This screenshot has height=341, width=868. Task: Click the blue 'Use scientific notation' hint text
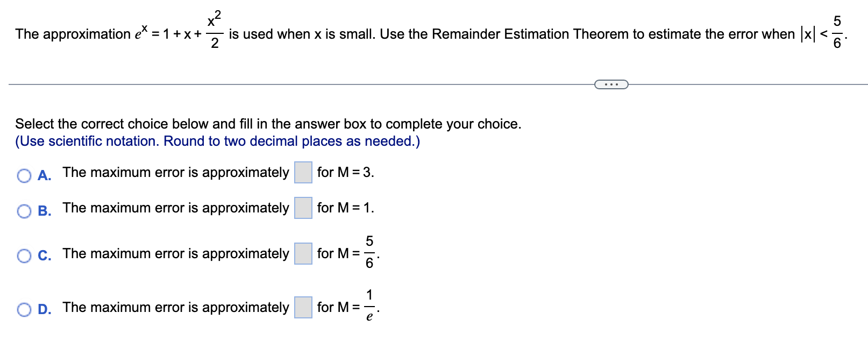[x=218, y=141]
